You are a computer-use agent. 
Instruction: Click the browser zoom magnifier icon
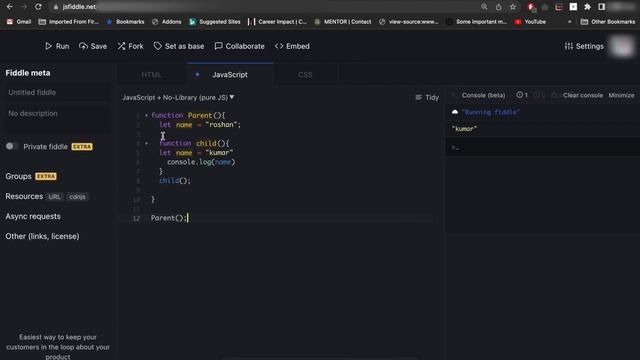point(484,7)
